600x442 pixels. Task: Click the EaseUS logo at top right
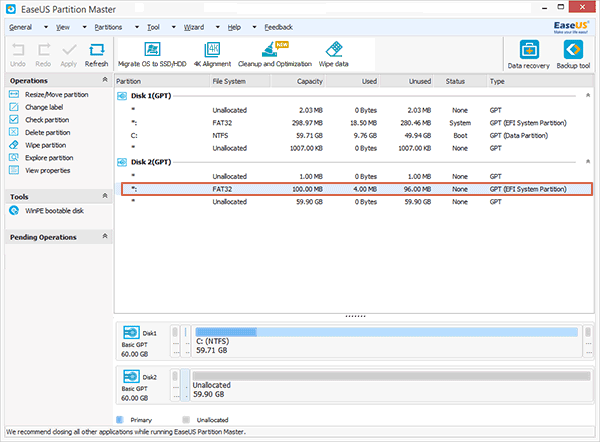(571, 27)
